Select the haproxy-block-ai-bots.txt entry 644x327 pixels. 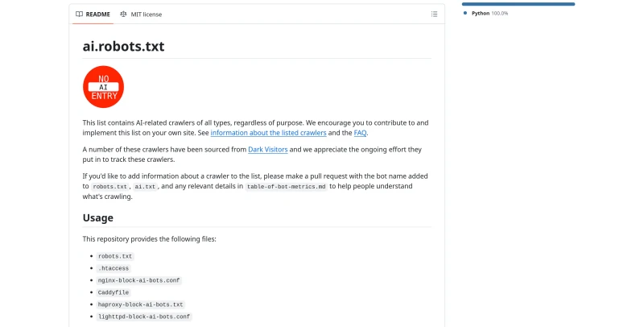click(x=141, y=304)
